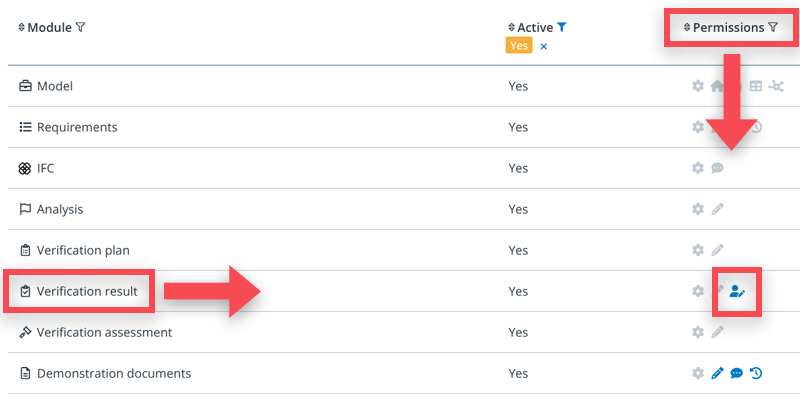The width and height of the screenshot is (800, 400).
Task: Select the Requirements module name
Action: (77, 127)
